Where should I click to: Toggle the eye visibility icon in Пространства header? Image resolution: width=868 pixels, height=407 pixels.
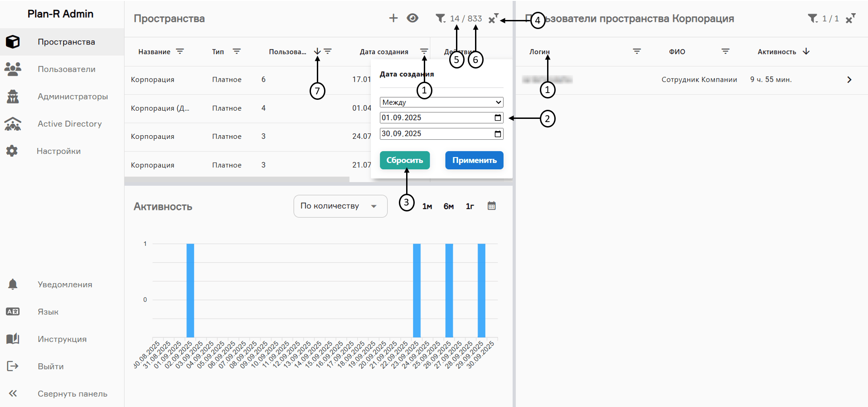tap(412, 18)
